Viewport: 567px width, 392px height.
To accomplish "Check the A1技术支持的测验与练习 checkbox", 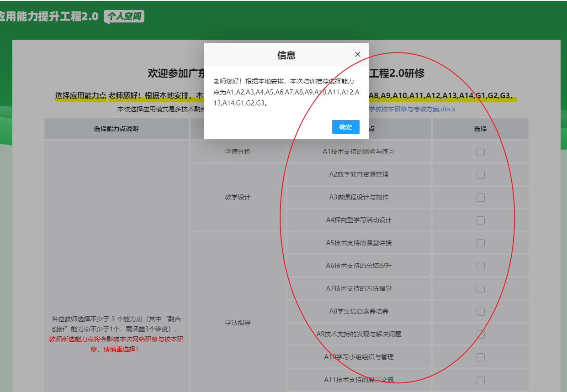I will coord(481,152).
